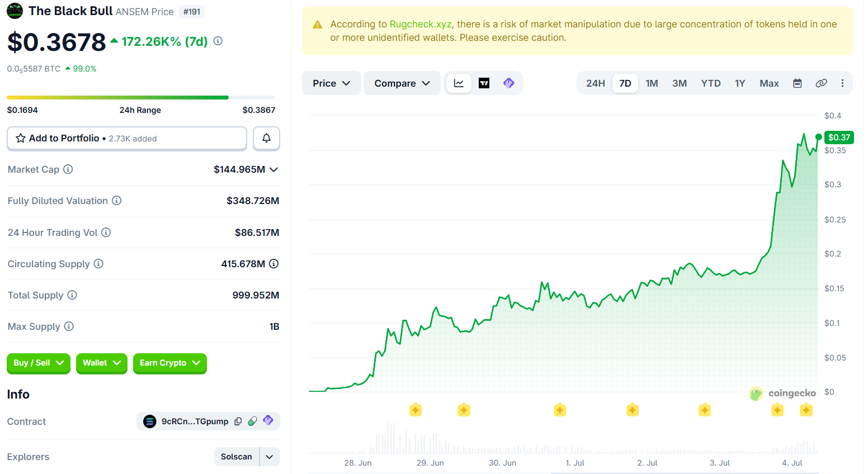The width and height of the screenshot is (868, 474).
Task: Open Market Cap info tooltip icon
Action: [x=68, y=169]
